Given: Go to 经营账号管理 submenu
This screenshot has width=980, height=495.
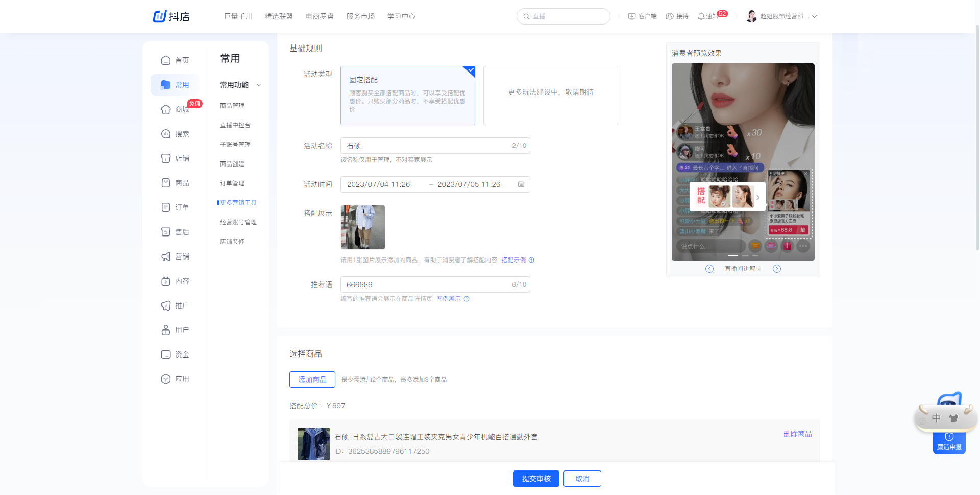Looking at the screenshot, I should tap(238, 222).
